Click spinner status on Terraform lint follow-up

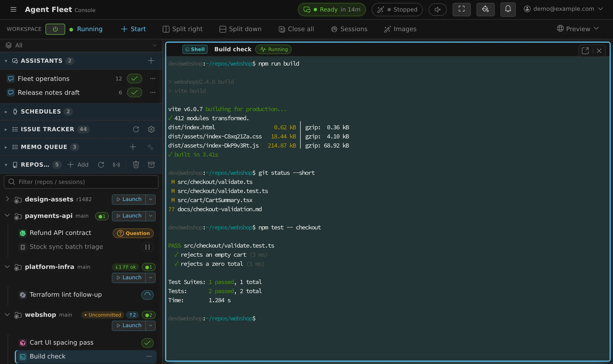point(147,295)
